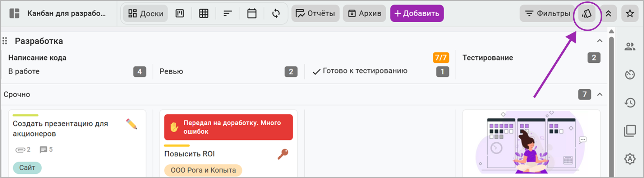Mark the project as favorite with star
644x178 pixels.
click(630, 14)
